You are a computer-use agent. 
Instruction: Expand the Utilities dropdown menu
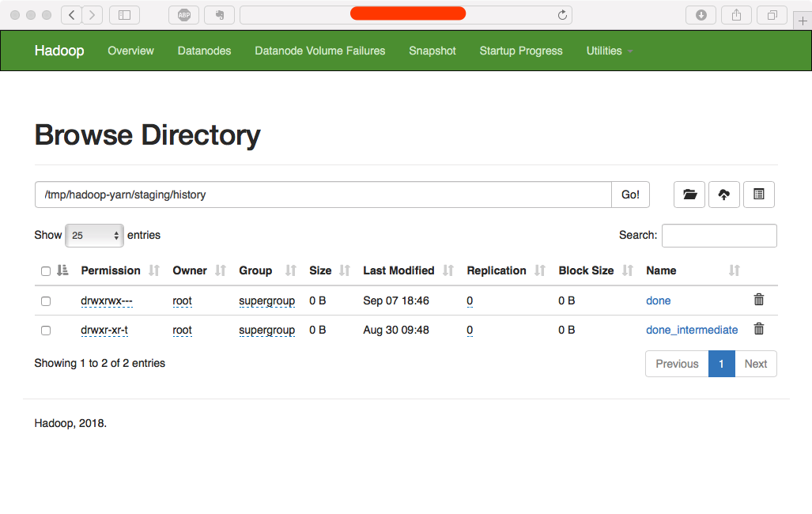609,51
